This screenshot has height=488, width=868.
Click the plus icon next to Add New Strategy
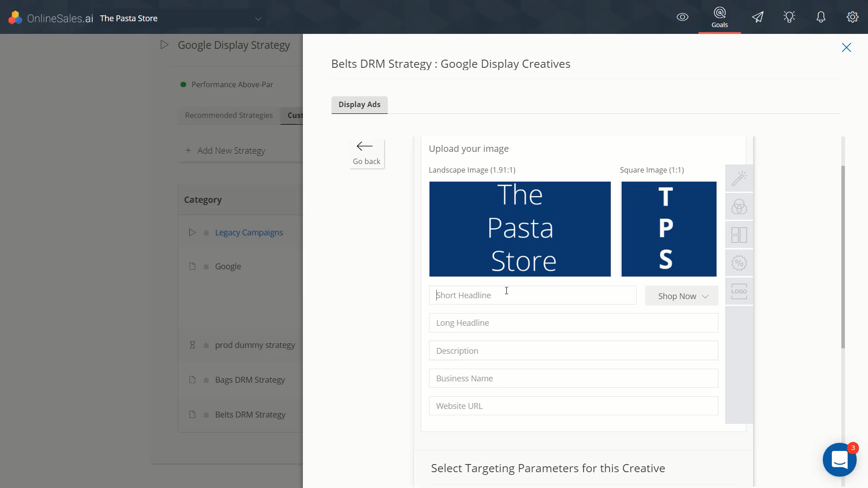pyautogui.click(x=188, y=150)
